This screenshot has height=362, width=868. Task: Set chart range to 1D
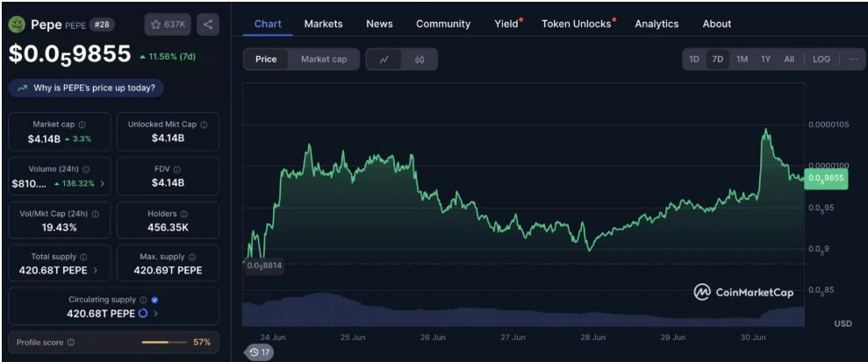pos(693,59)
